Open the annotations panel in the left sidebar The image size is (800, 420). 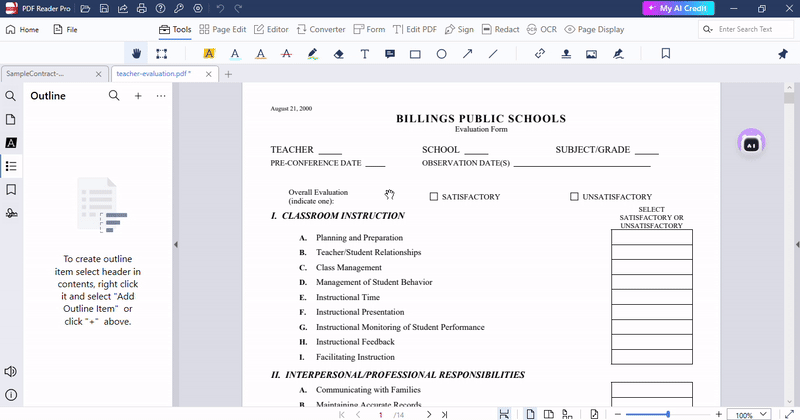tap(11, 143)
